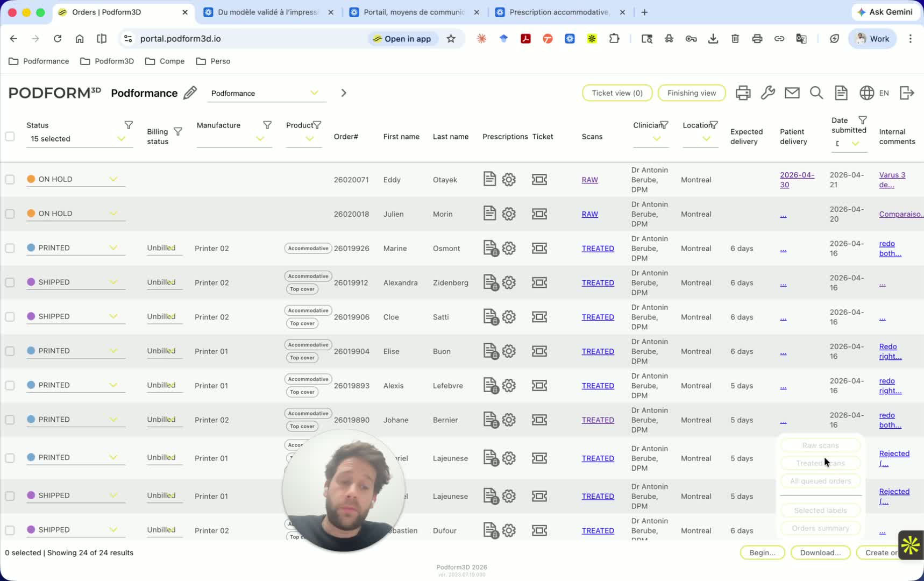
Task: Open the document icon in header
Action: click(841, 93)
